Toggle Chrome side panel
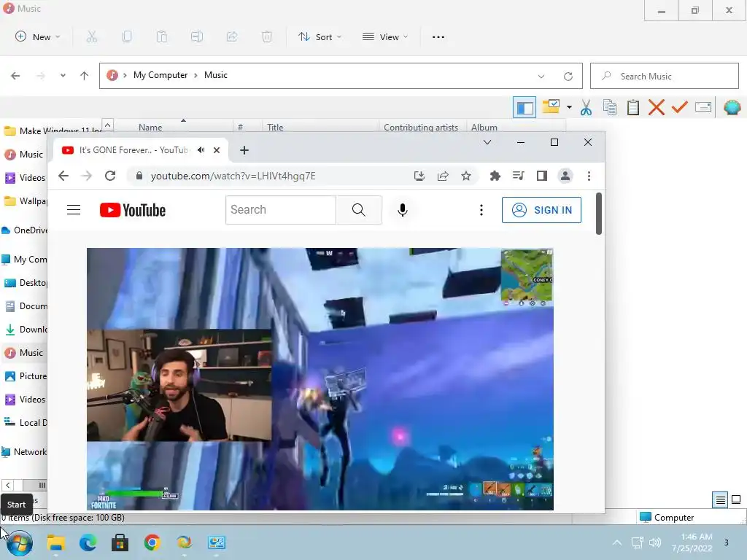The height and width of the screenshot is (560, 747). [x=542, y=176]
